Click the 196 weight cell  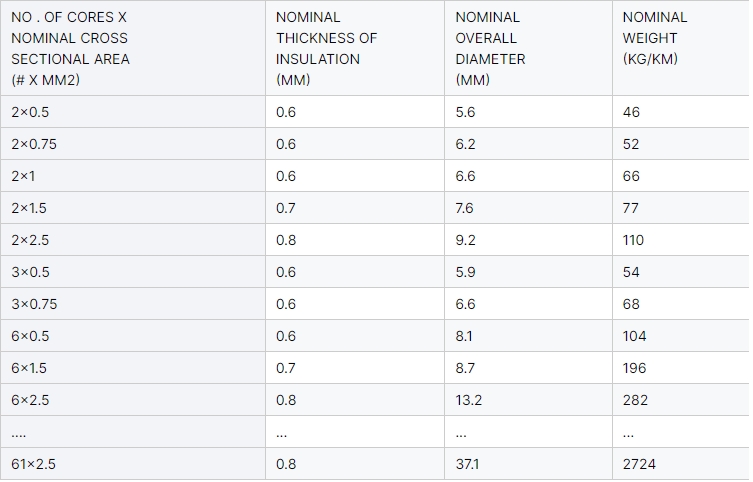(x=681, y=368)
